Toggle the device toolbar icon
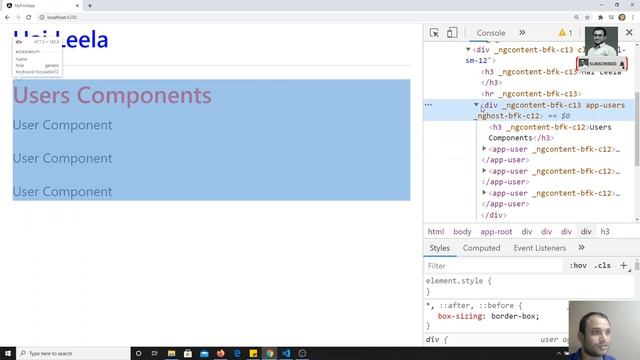The width and height of the screenshot is (640, 360). (x=452, y=33)
